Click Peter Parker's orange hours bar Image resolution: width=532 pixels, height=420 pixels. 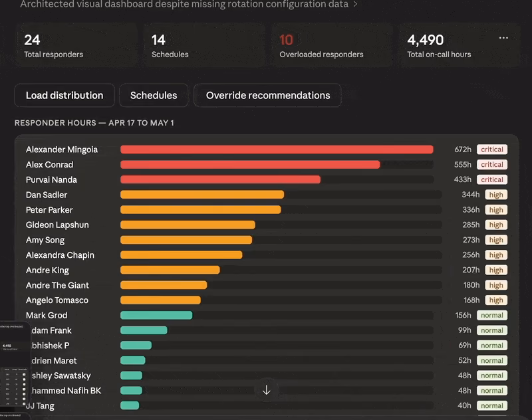pos(201,210)
